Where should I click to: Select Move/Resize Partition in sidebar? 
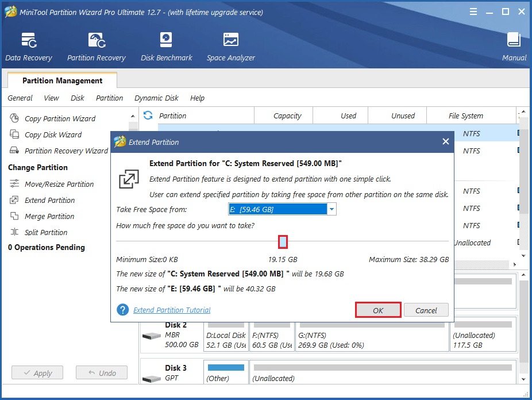pos(59,184)
